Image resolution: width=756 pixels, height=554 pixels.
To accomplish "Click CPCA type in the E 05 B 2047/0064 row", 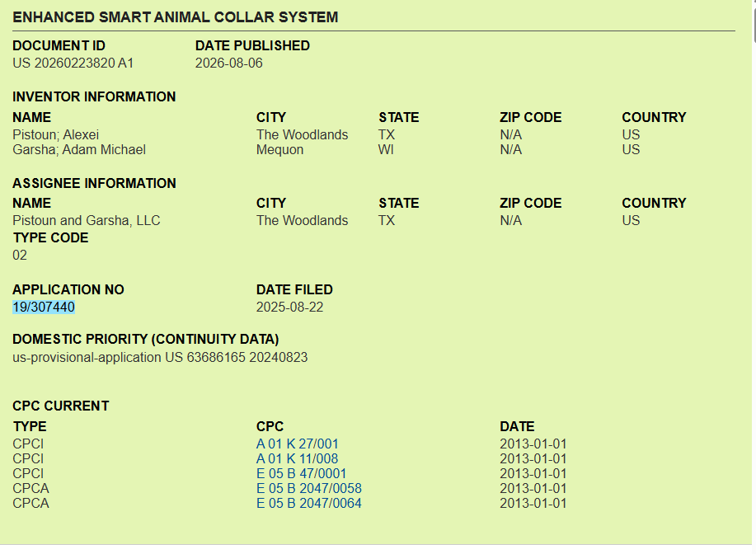I will tap(31, 504).
